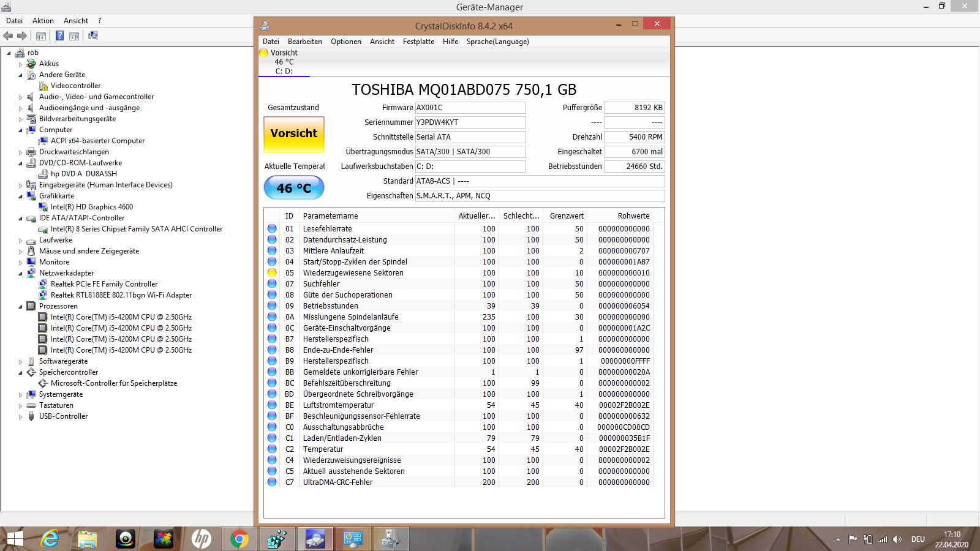Click the CrystalDiskInfo title bar app icon
980x551 pixels.
click(265, 26)
